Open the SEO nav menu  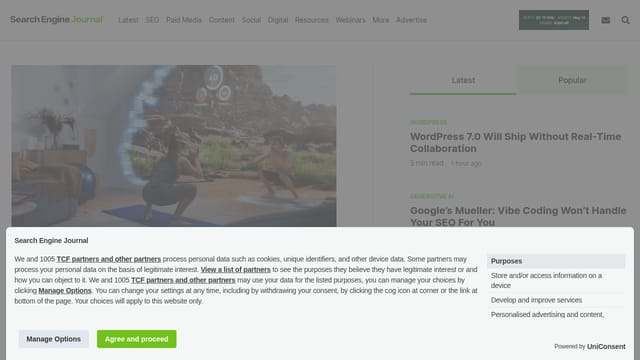click(152, 20)
